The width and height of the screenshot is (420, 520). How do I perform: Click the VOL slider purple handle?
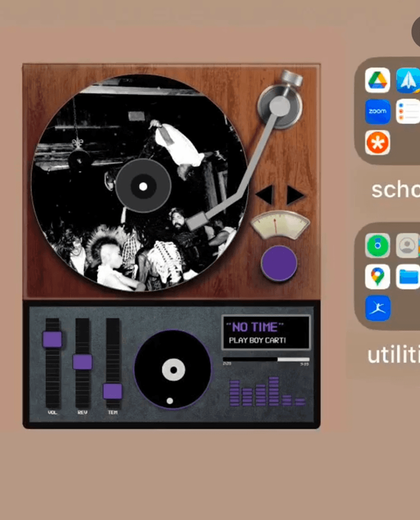point(52,339)
